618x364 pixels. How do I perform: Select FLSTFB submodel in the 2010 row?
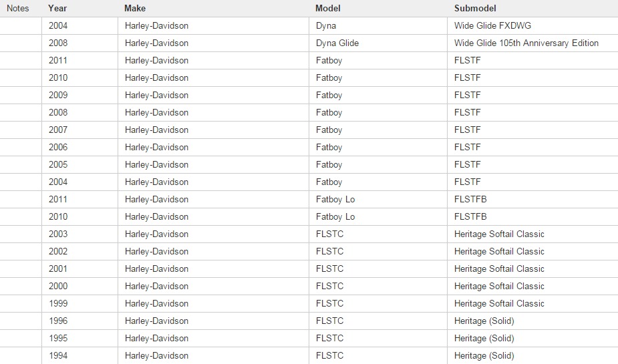coord(470,217)
